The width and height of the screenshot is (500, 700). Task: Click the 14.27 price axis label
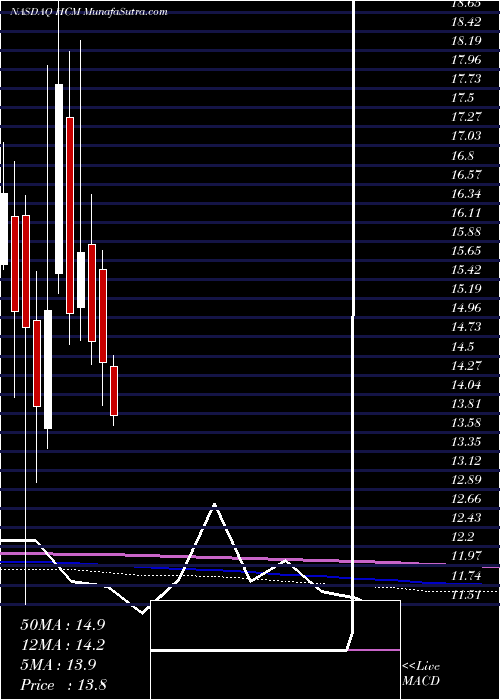coord(466,366)
